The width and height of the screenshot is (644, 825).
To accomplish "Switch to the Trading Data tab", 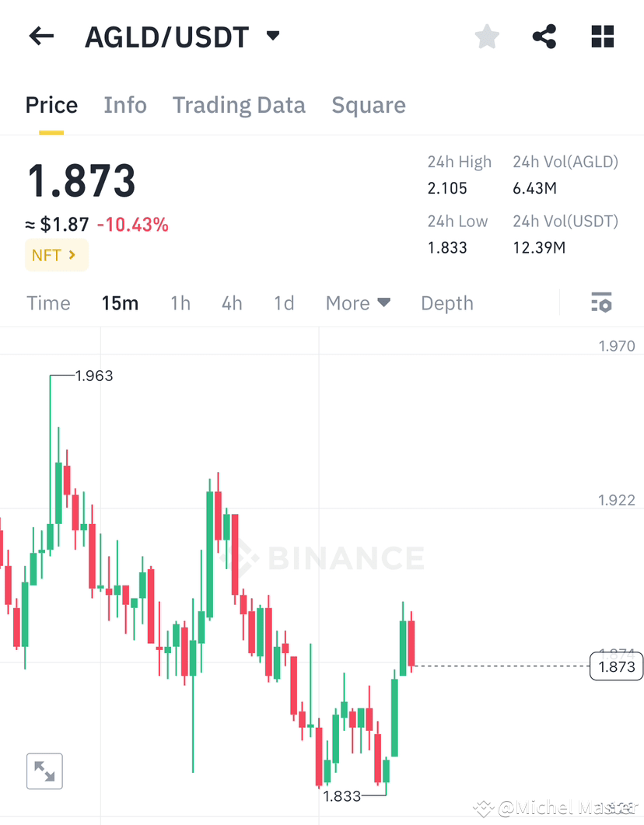I will [240, 105].
